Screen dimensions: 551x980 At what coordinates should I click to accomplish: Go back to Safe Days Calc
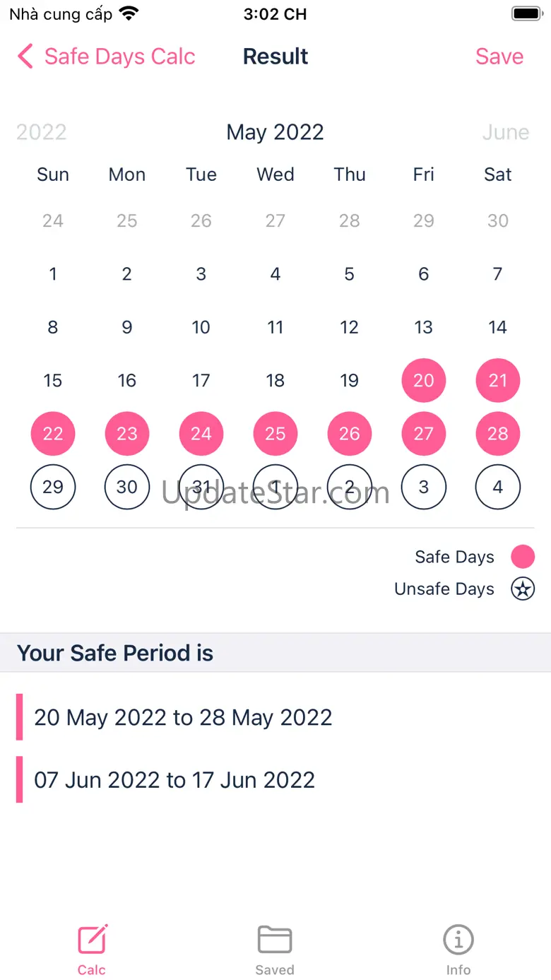tap(119, 57)
